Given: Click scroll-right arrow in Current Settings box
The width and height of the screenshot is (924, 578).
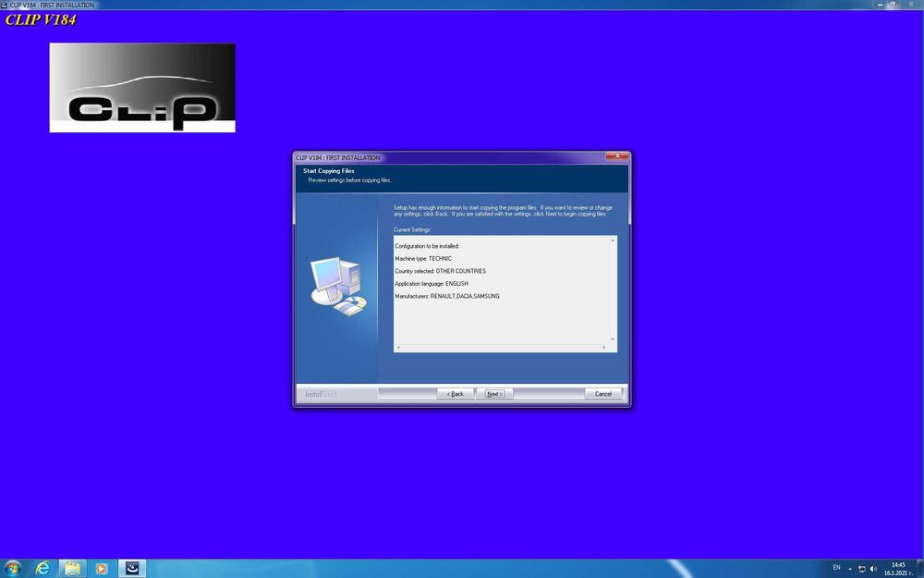Looking at the screenshot, I should coord(604,348).
